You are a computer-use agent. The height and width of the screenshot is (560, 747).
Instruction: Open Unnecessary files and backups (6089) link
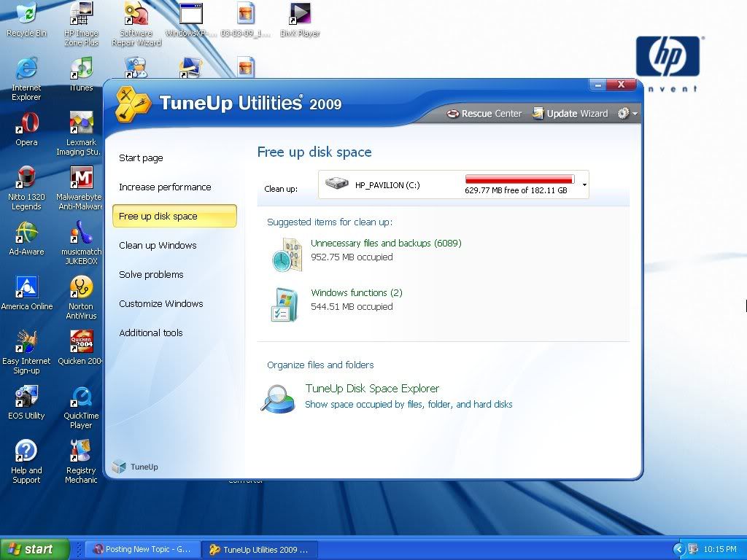(x=386, y=244)
